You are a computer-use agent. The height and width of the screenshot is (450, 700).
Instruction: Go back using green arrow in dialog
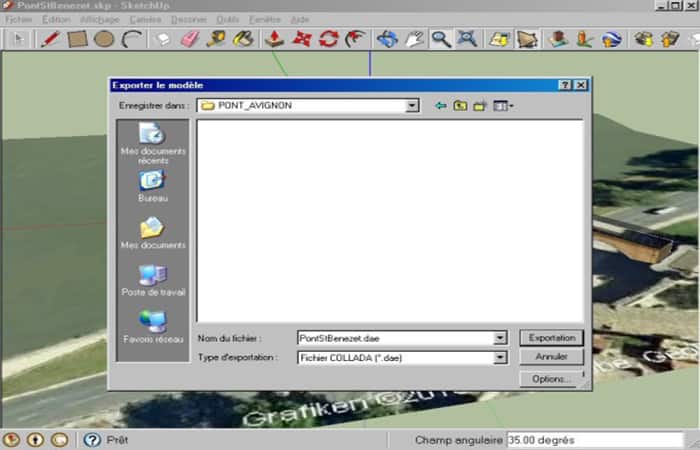click(441, 106)
